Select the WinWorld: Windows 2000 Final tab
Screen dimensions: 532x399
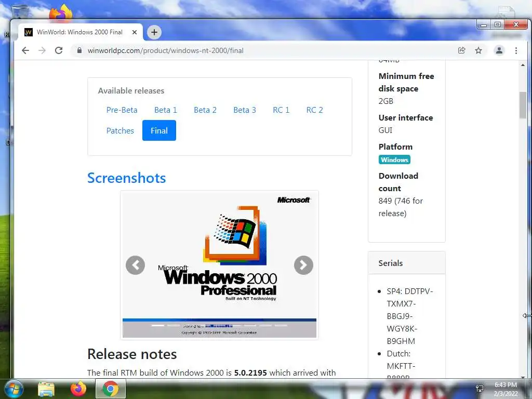pyautogui.click(x=79, y=32)
